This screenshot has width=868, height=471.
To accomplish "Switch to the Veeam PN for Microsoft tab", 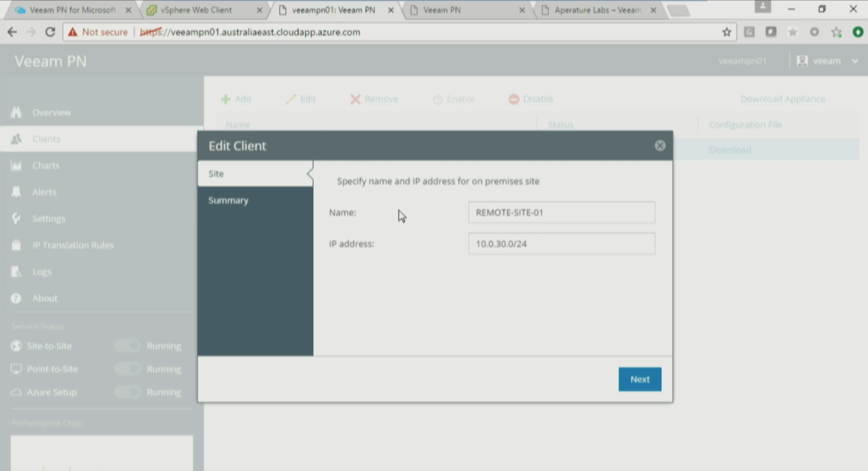I will 72,10.
